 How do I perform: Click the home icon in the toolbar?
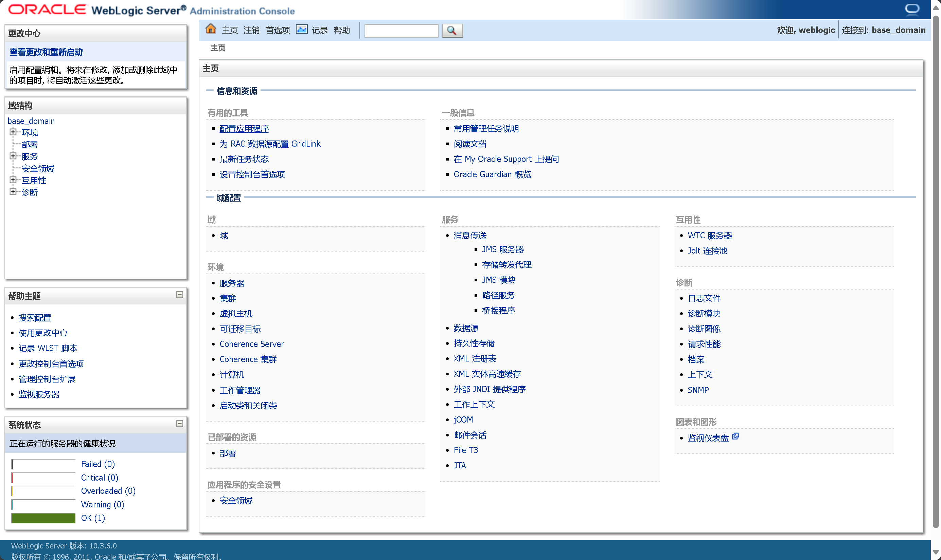tap(211, 29)
